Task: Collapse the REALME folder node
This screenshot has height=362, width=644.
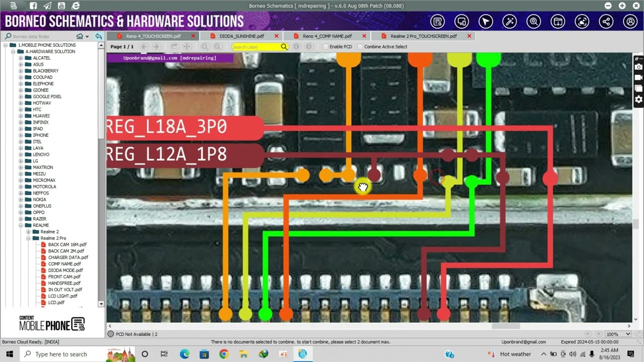Action: (21, 225)
